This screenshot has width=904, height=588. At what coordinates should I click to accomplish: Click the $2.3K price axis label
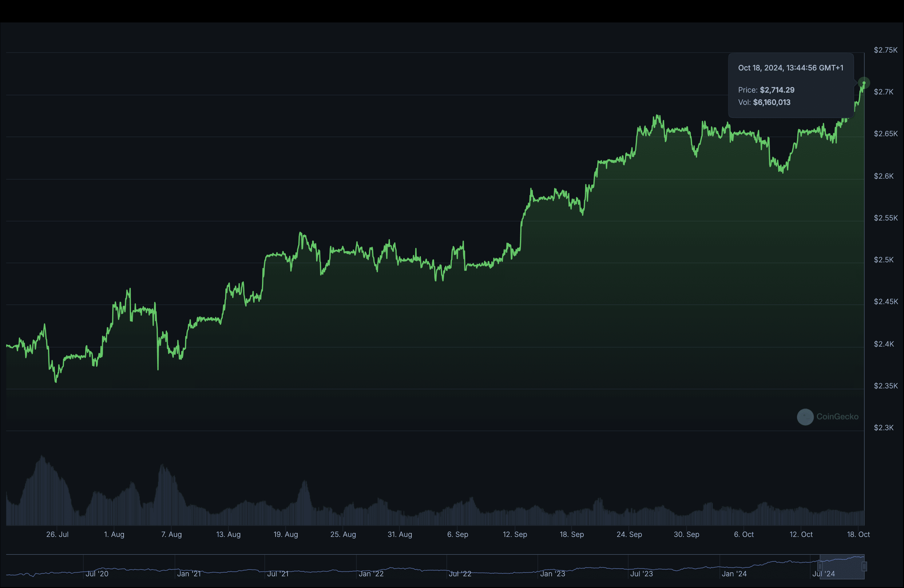pos(885,428)
